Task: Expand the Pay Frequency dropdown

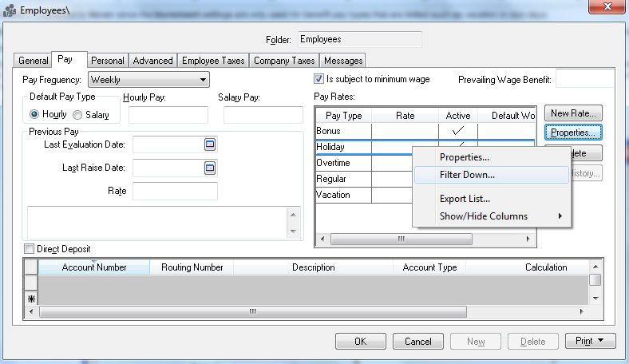Action: [203, 80]
